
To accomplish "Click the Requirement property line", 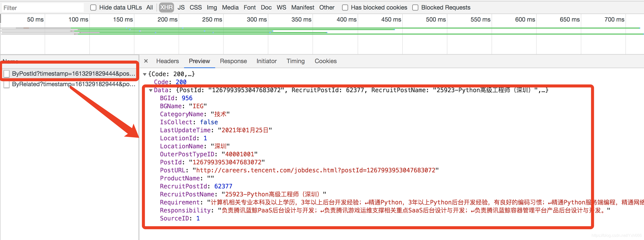I will [x=402, y=202].
